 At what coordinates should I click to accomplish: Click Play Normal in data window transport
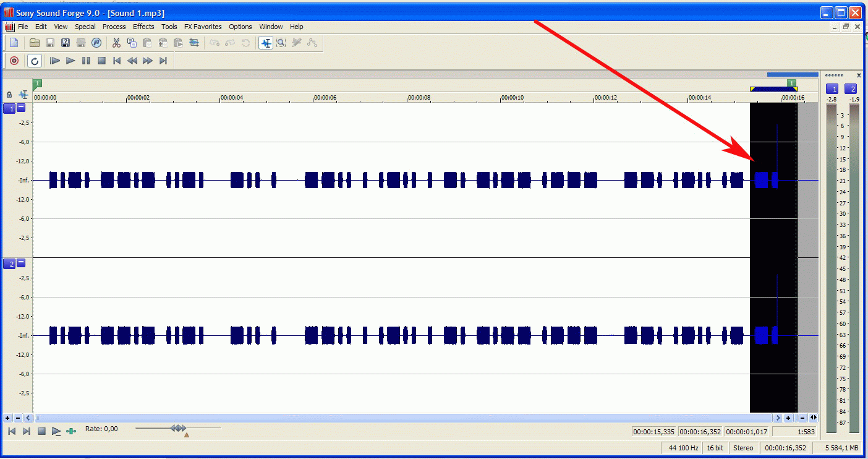[56, 431]
